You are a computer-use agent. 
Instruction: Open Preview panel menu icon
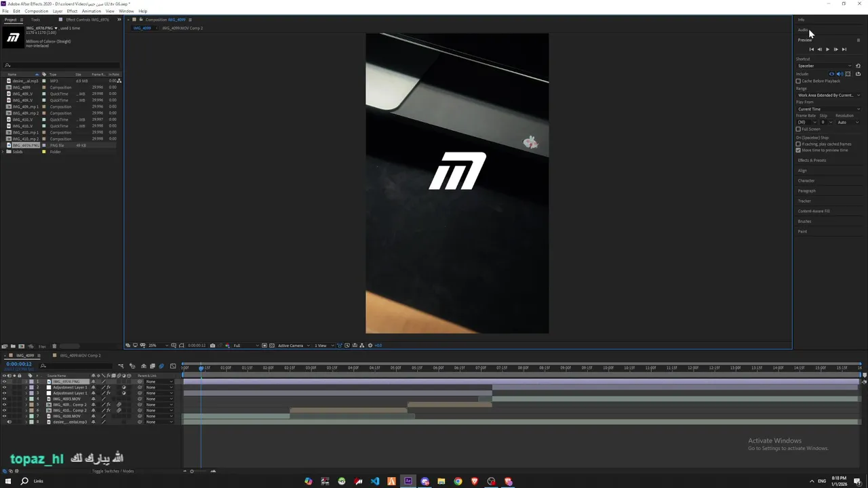coord(858,40)
